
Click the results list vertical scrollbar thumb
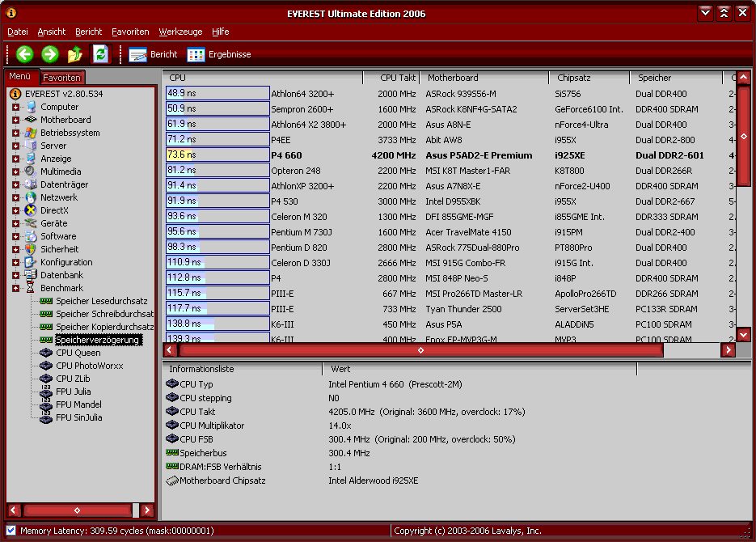744,136
